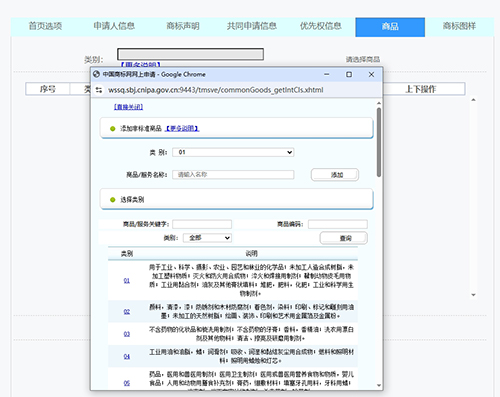Click the site info icon in the address bar
Image resolution: width=500 pixels, height=397 pixels.
[99, 90]
